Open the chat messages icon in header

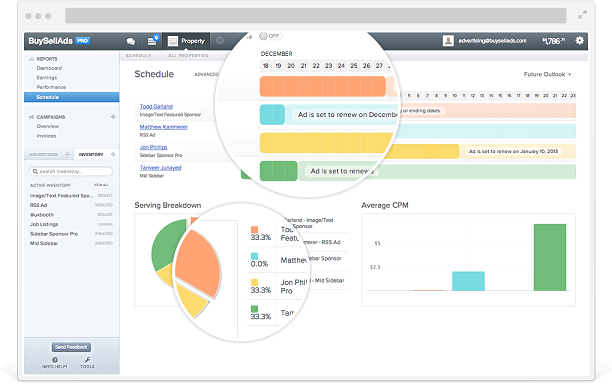[131, 41]
